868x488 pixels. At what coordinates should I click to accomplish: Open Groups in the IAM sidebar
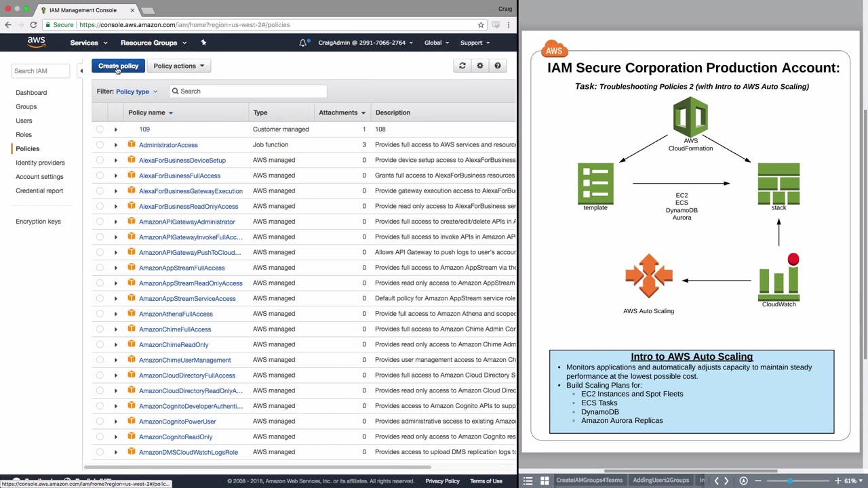point(26,106)
